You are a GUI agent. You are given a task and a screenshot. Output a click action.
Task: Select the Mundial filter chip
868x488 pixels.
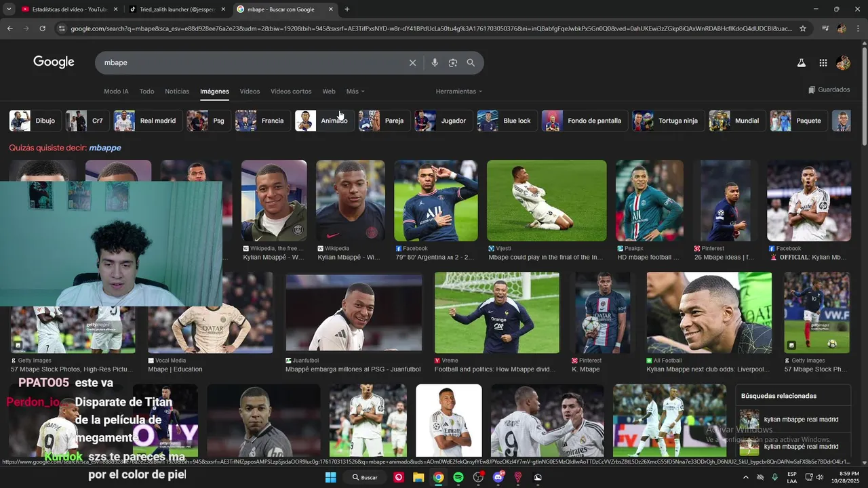pyautogui.click(x=737, y=121)
